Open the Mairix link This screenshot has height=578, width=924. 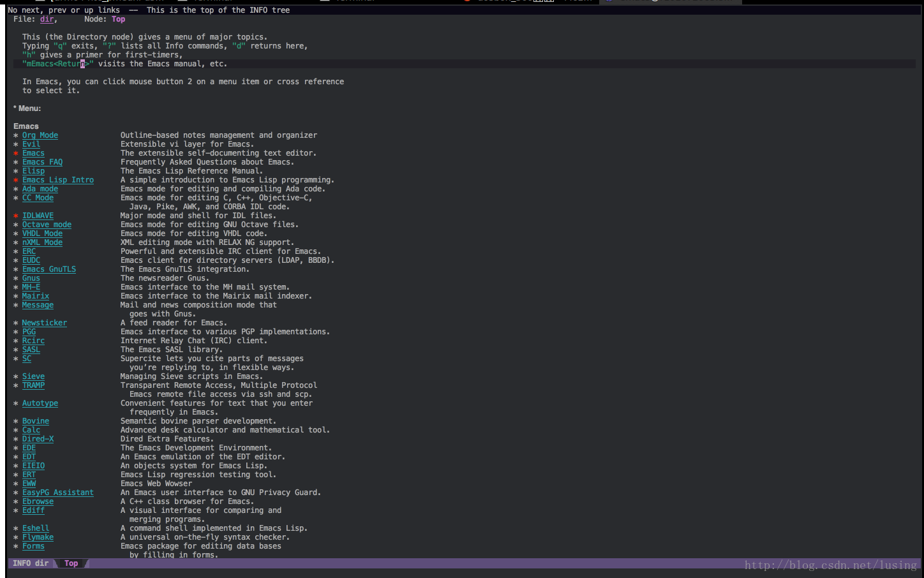point(36,296)
